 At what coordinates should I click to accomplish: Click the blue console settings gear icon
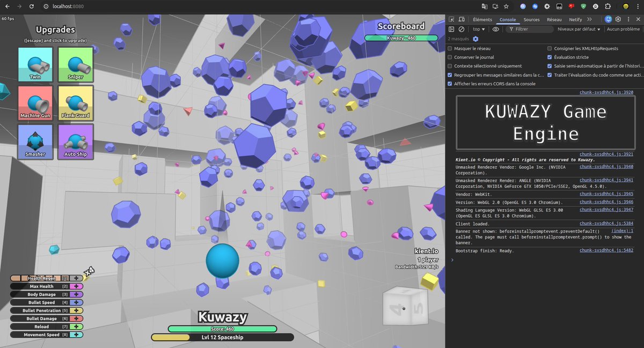tap(475, 39)
